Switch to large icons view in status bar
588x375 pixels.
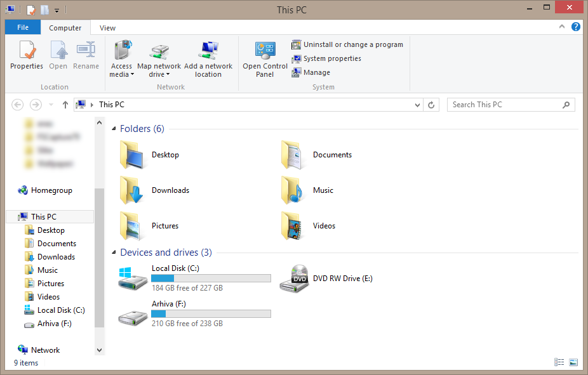[573, 362]
